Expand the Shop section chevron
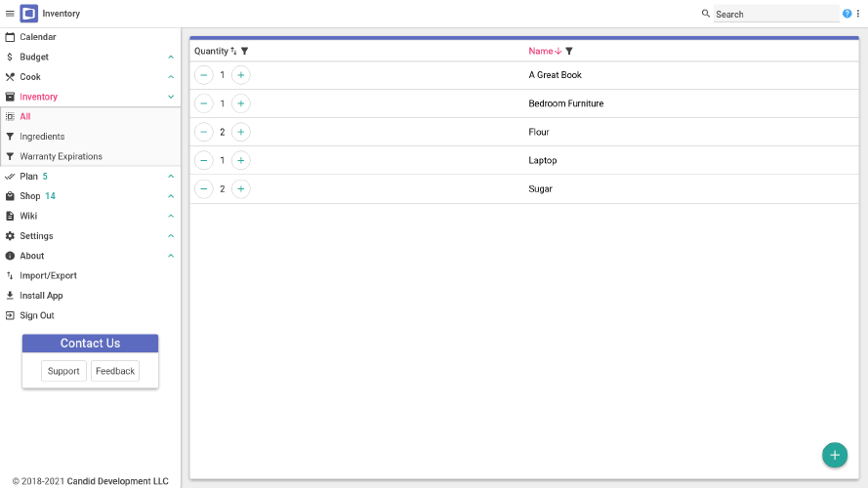 click(171, 196)
